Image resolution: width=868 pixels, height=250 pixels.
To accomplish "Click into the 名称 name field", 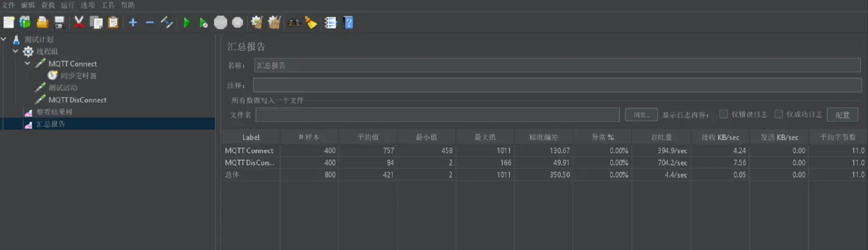I will pos(557,65).
